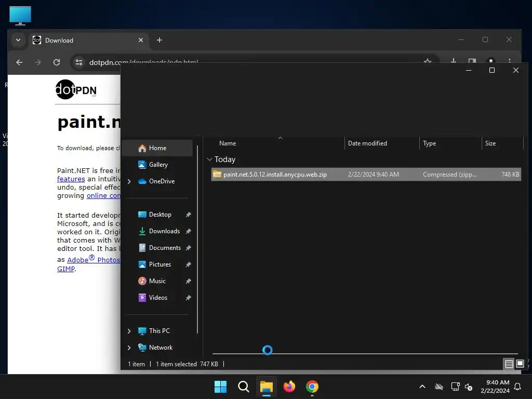This screenshot has height=399, width=532.
Task: Click the dotPDN logo on the webpage
Action: coord(76,89)
